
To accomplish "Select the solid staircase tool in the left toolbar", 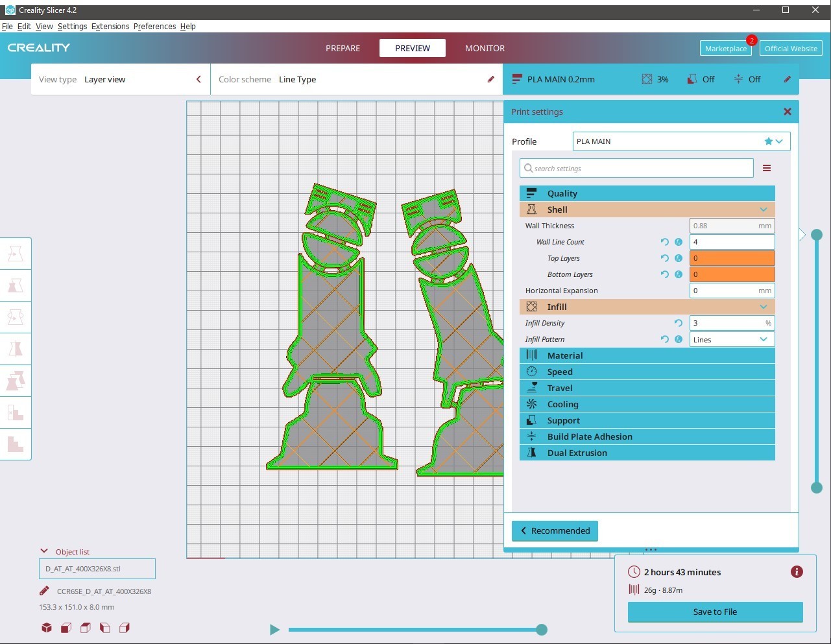I will (x=16, y=444).
